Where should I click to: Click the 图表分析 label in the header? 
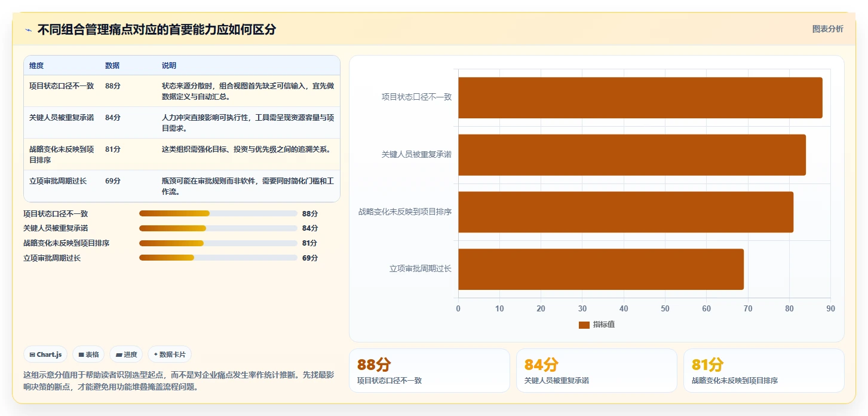coord(827,29)
